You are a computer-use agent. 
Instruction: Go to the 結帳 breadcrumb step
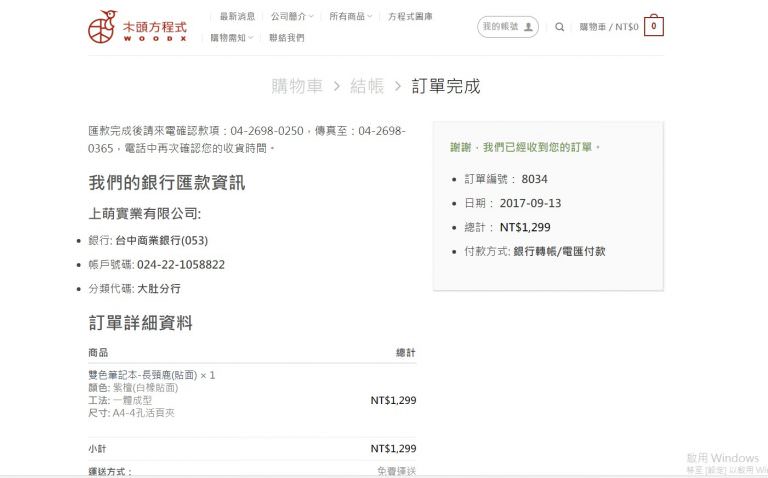[367, 86]
